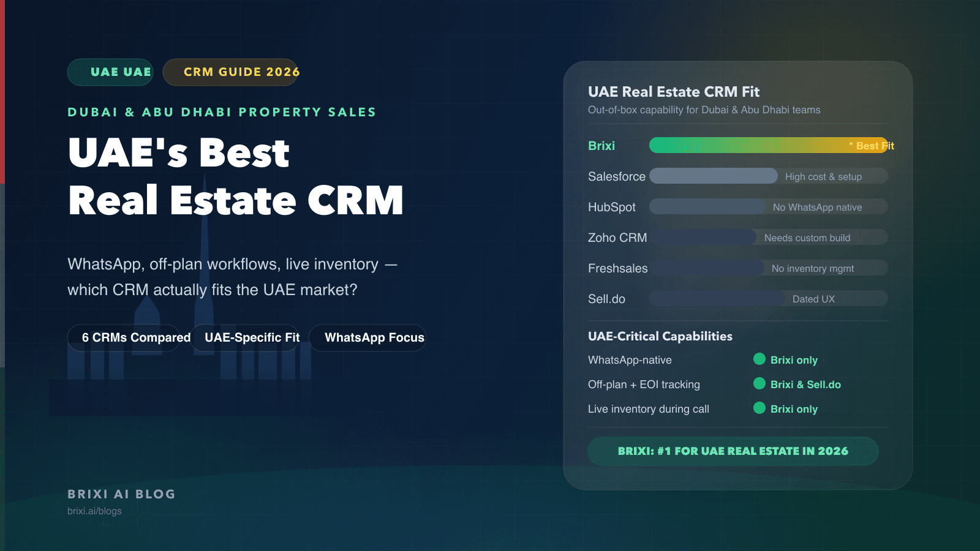The width and height of the screenshot is (980, 551).
Task: Click Live inventory during call text
Action: pos(649,409)
